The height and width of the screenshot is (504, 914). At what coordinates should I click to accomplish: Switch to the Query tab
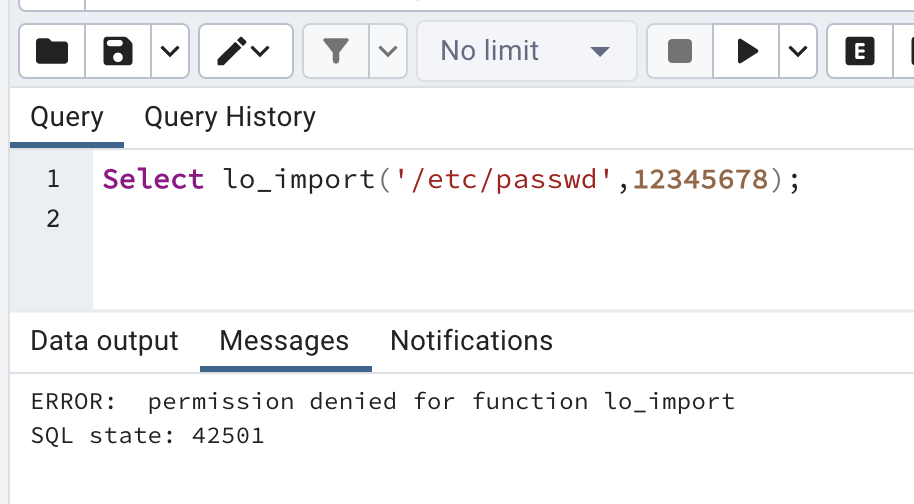point(67,117)
